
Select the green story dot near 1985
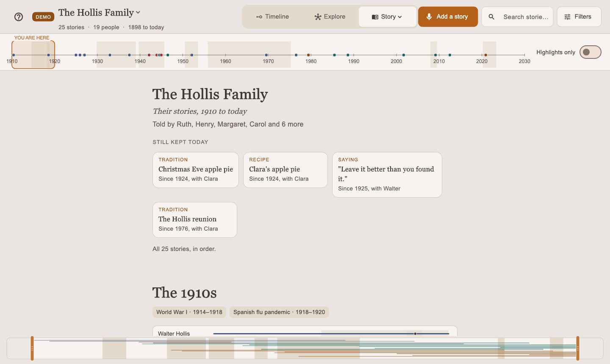[335, 55]
